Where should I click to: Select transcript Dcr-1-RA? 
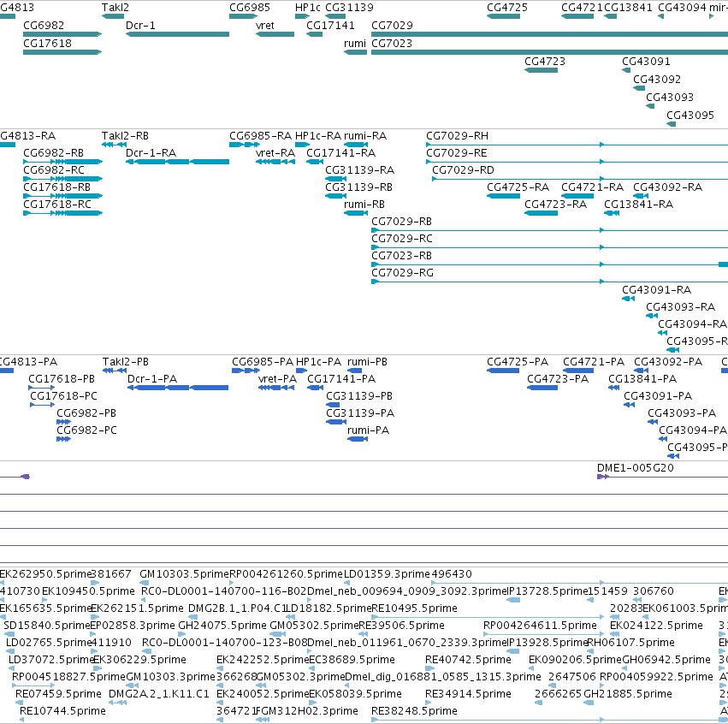tap(177, 162)
